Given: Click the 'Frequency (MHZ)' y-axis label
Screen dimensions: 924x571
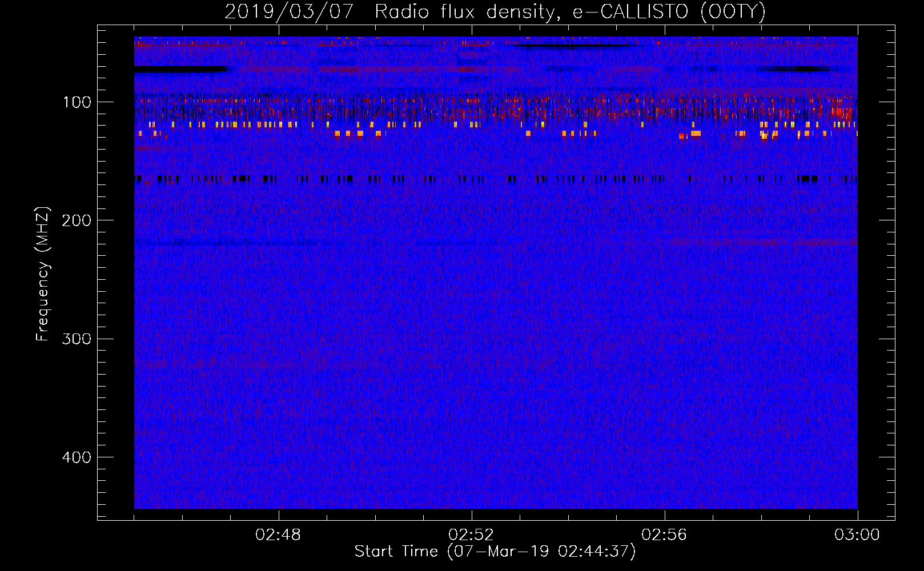Looking at the screenshot, I should 43,274.
